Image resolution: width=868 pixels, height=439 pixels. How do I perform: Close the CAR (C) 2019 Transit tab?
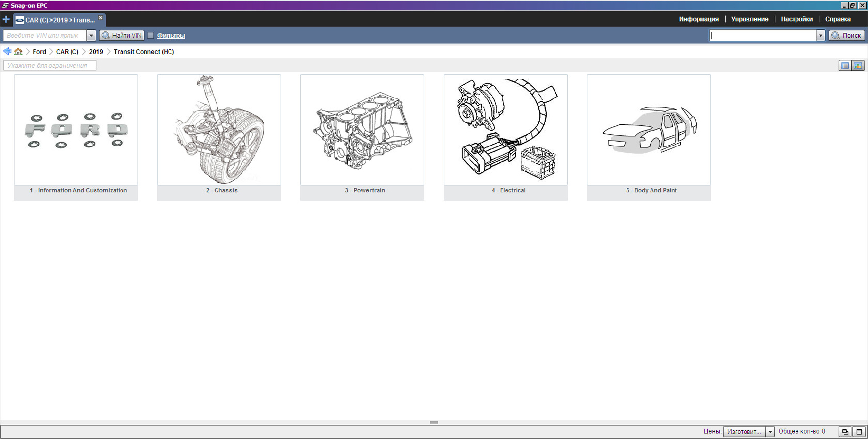pyautogui.click(x=101, y=18)
